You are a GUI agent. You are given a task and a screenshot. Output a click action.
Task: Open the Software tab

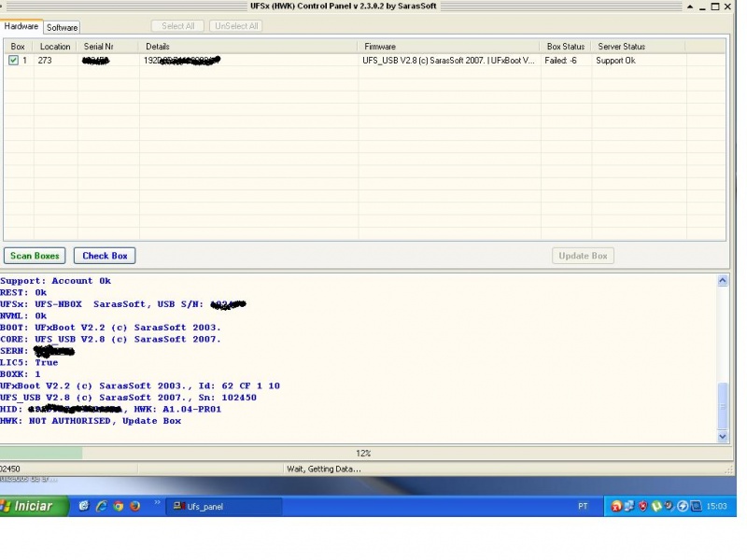pyautogui.click(x=62, y=28)
